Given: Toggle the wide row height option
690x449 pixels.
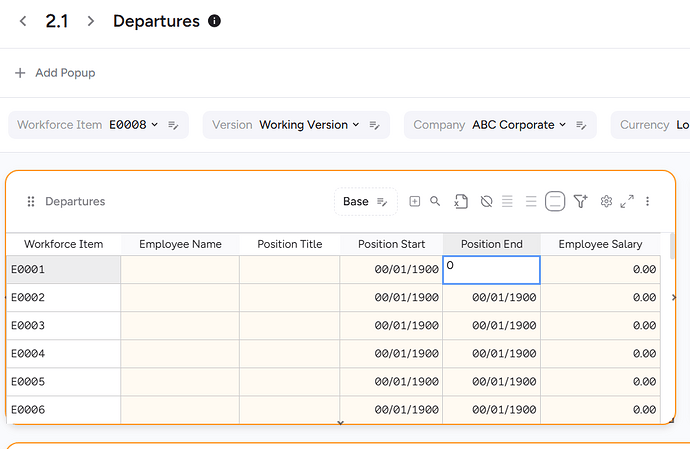Looking at the screenshot, I should pos(555,202).
